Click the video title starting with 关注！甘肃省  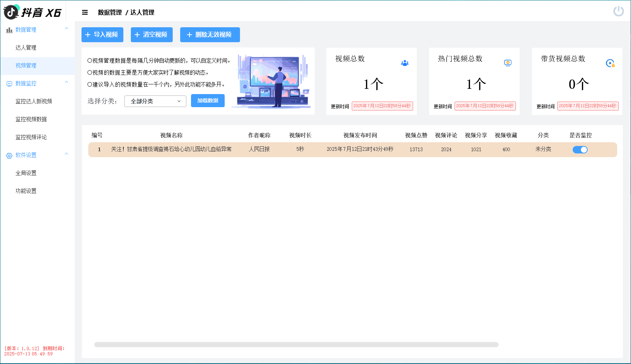pyautogui.click(x=171, y=149)
